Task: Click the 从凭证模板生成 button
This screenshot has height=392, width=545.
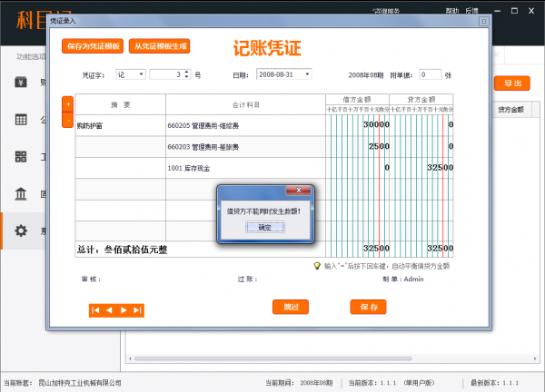Action: 160,45
